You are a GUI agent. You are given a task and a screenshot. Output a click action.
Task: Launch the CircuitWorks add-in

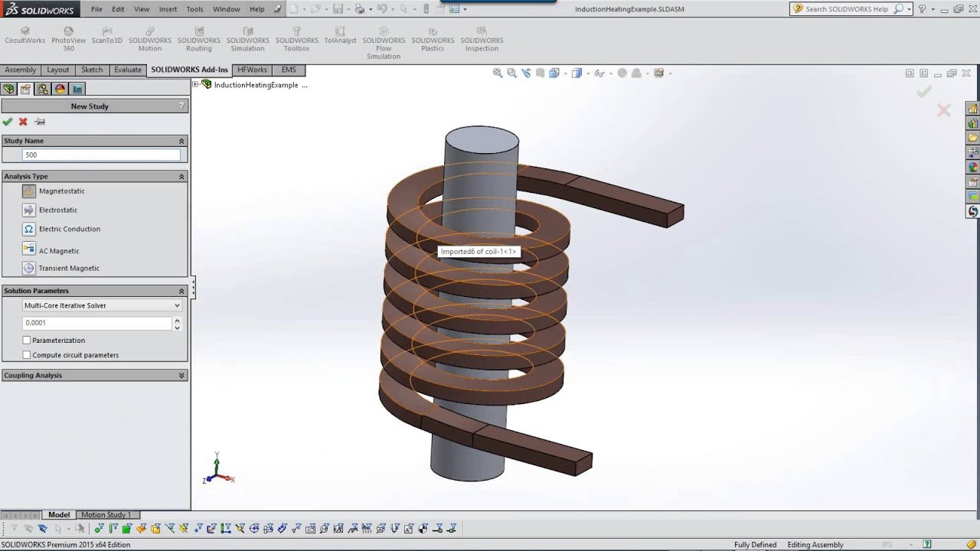(25, 35)
